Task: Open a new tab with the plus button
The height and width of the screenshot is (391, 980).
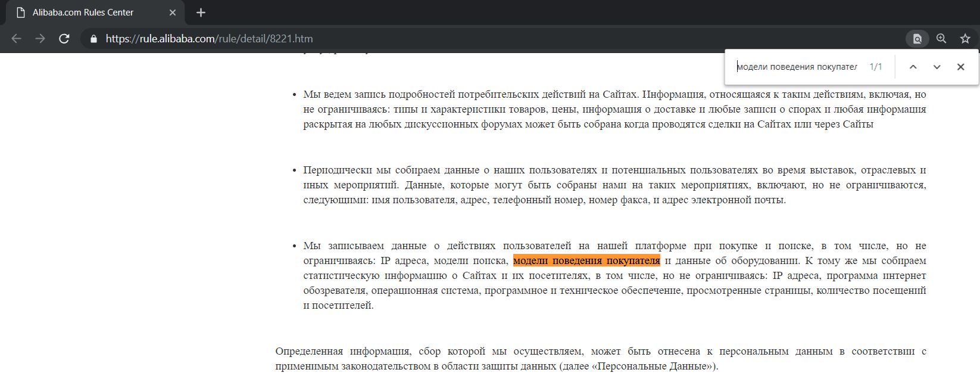Action: pos(201,13)
